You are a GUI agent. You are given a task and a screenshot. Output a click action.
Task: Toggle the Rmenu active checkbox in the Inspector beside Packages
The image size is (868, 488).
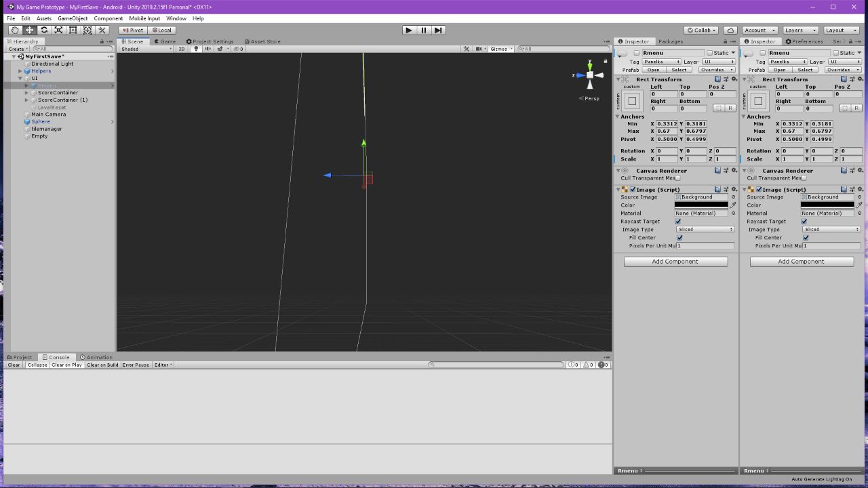point(636,53)
